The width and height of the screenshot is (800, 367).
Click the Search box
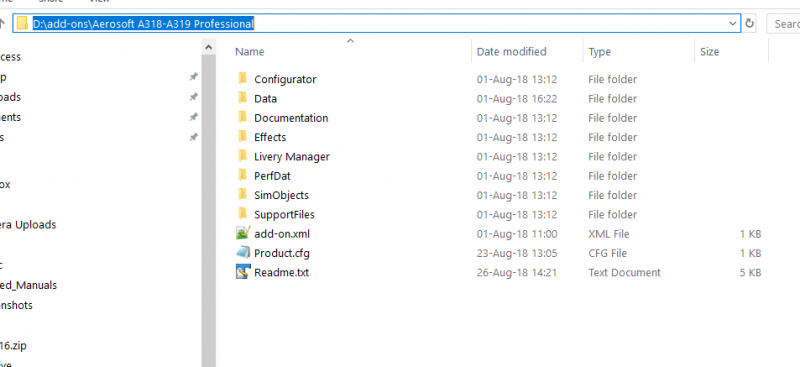point(784,23)
